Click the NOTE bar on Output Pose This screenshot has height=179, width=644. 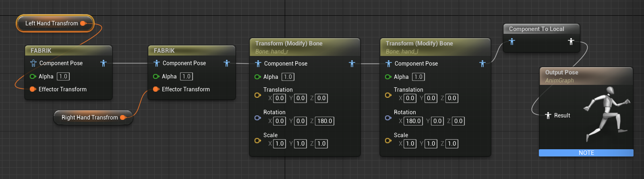[586, 153]
